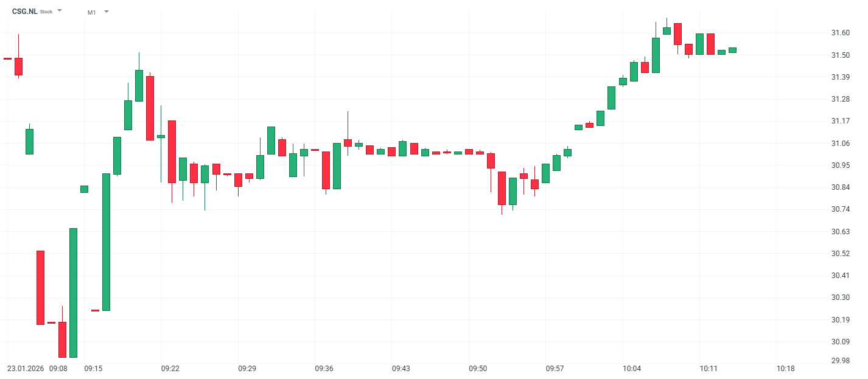Click the 30.52 price axis label
Screen dimensions: 868x379
tap(839, 254)
